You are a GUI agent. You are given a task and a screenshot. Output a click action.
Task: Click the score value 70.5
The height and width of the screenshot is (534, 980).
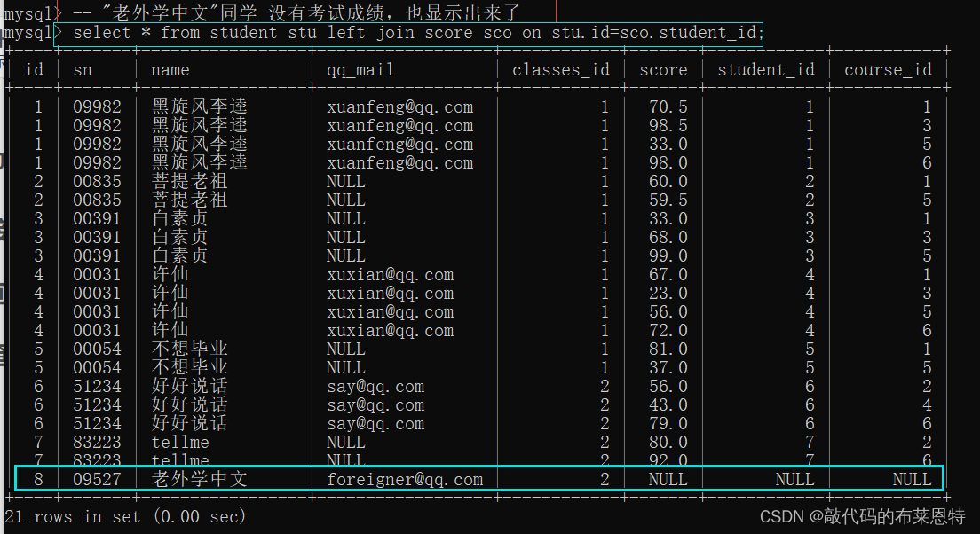668,106
